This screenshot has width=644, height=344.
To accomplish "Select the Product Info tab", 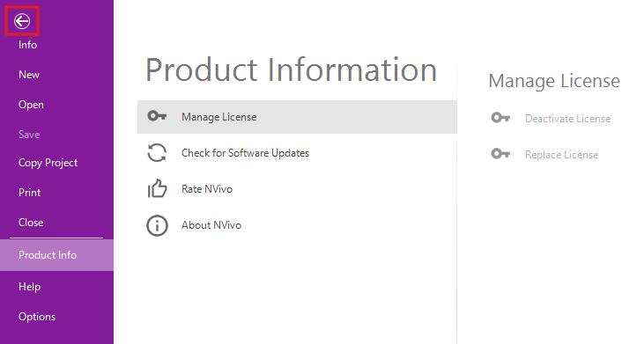I will (x=56, y=255).
